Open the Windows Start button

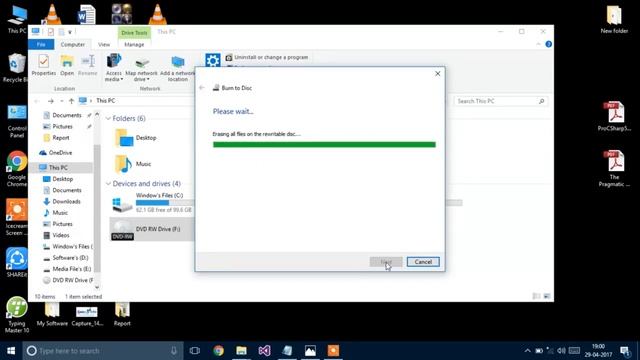pyautogui.click(x=11, y=351)
